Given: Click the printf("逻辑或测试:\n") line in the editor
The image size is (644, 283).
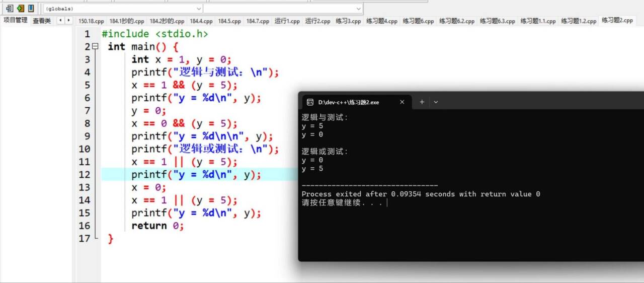Looking at the screenshot, I should 205,149.
